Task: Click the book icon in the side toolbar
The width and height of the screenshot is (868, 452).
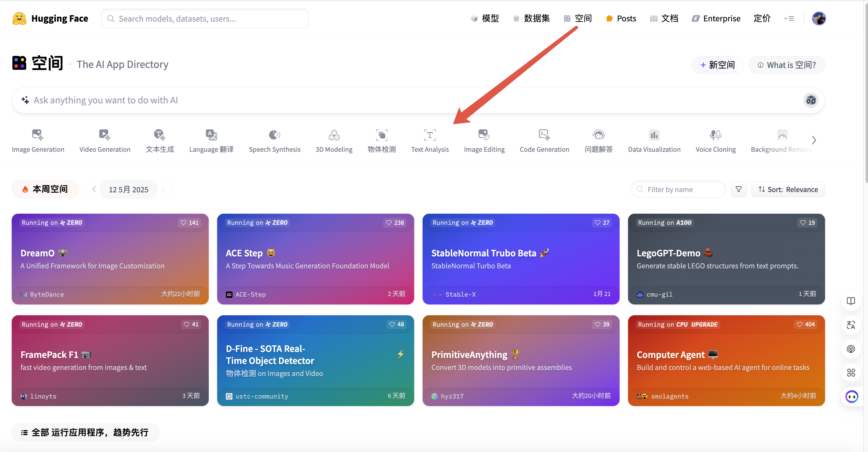Action: click(x=851, y=301)
